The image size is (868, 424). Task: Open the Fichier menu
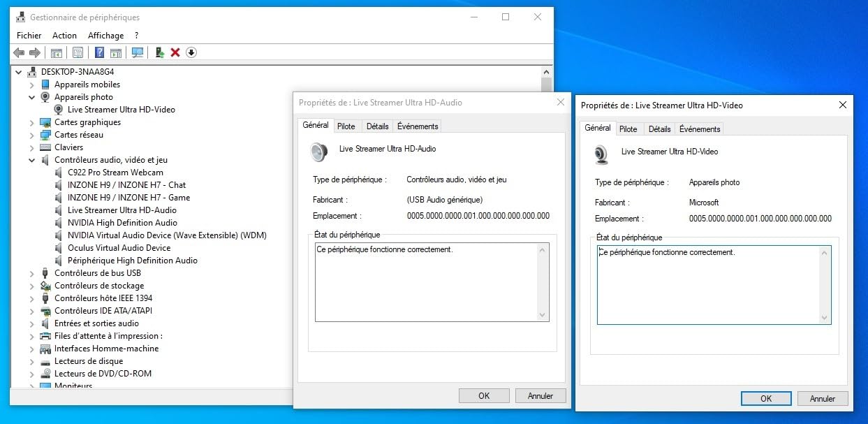point(29,36)
